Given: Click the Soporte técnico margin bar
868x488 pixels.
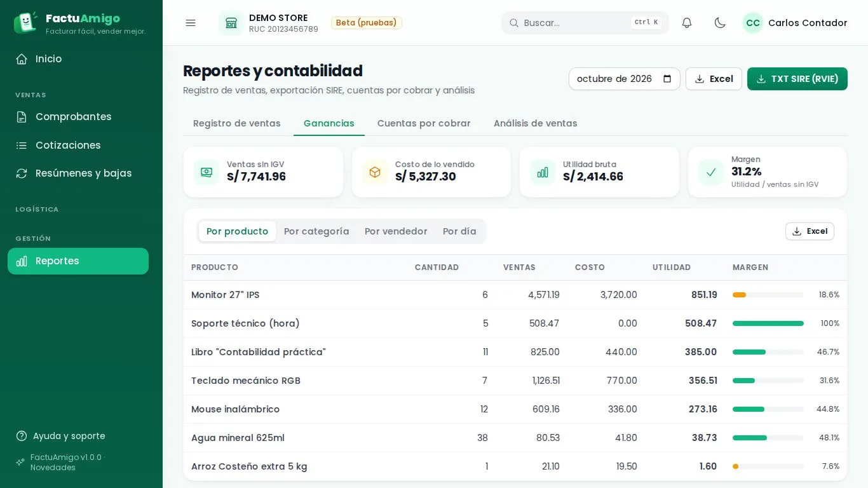Looking at the screenshot, I should [768, 323].
